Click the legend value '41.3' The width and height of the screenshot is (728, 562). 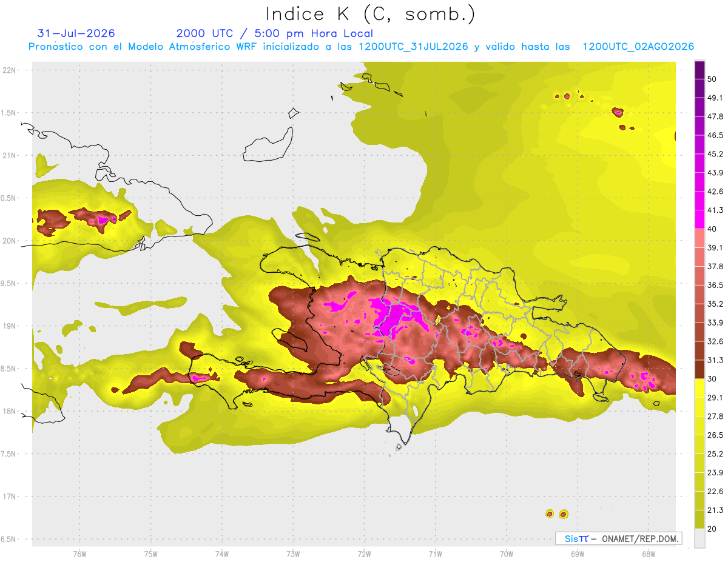(x=716, y=210)
